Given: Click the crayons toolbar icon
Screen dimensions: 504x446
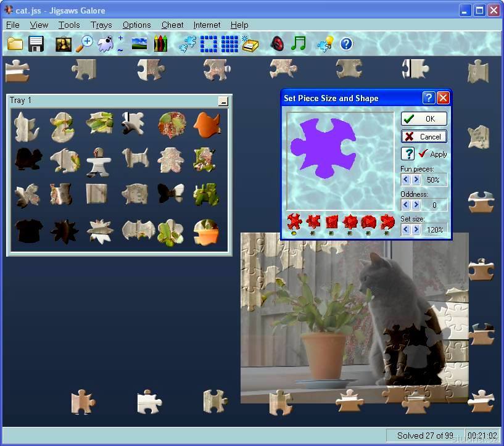Looking at the screenshot, I should tap(160, 44).
